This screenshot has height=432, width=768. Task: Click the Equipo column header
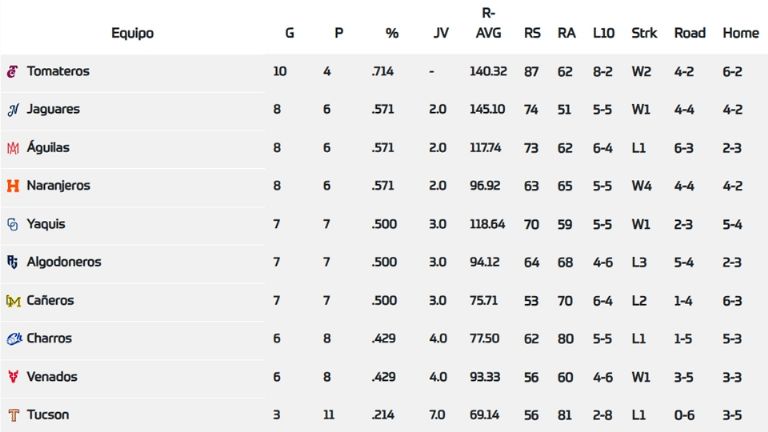tap(132, 33)
